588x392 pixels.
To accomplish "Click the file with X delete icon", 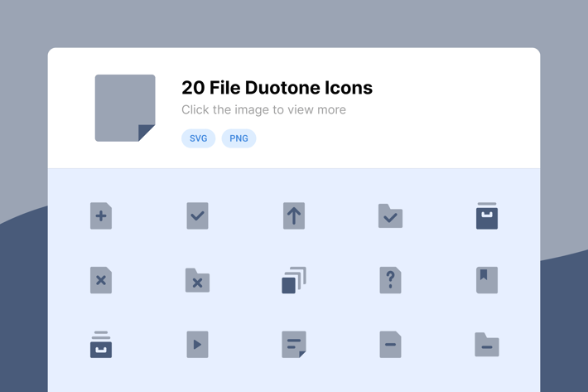I will pos(101,280).
